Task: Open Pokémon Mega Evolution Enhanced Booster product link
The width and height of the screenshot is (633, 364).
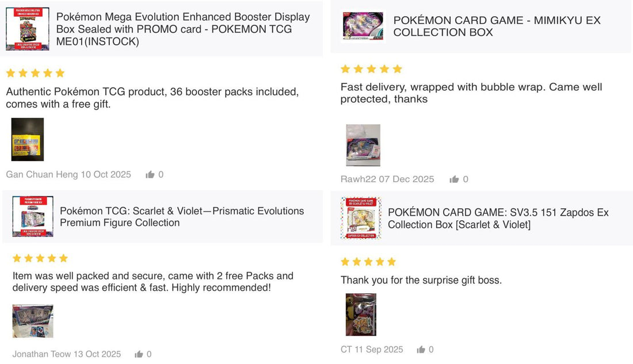Action: coord(183,29)
